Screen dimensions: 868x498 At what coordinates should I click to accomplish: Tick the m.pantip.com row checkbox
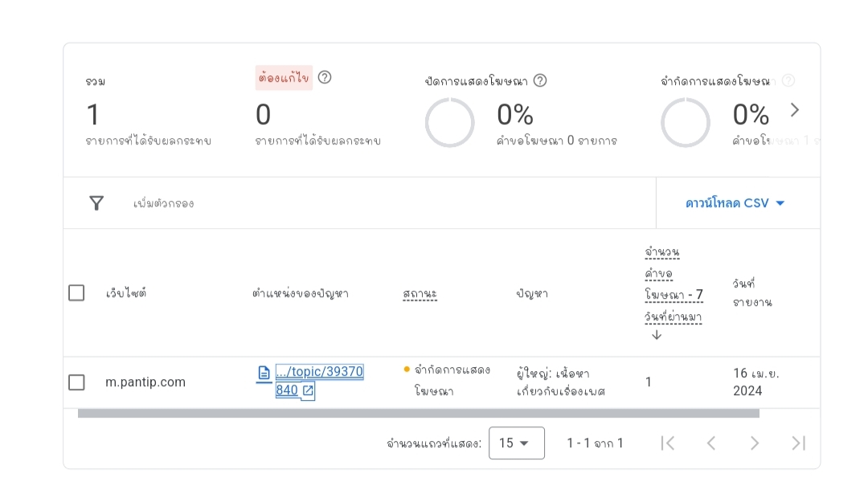[x=76, y=382]
